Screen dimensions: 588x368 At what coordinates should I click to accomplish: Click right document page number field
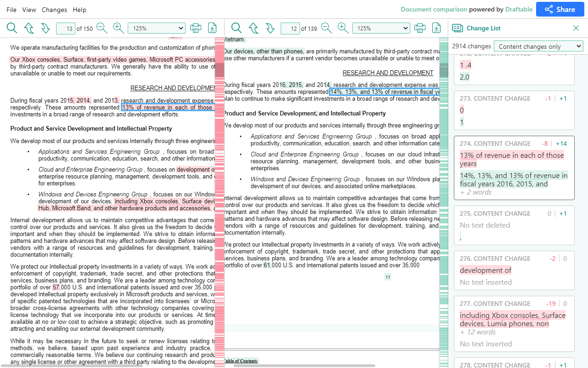[x=290, y=29]
